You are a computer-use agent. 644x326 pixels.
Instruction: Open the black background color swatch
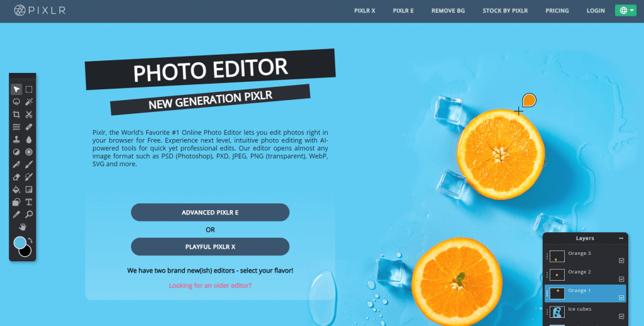point(26,251)
